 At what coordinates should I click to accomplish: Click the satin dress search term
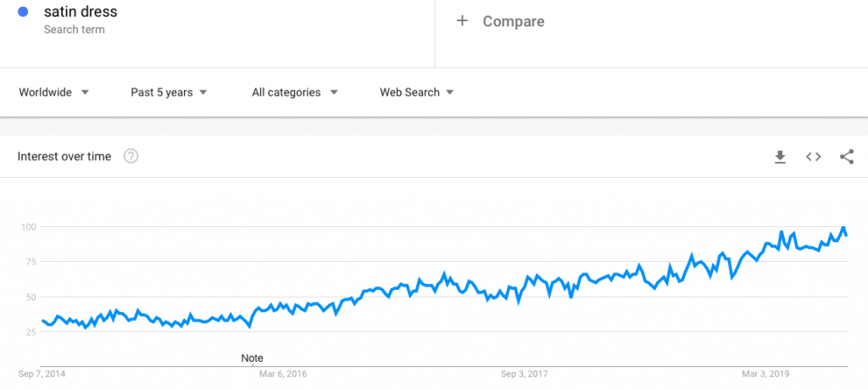(81, 12)
